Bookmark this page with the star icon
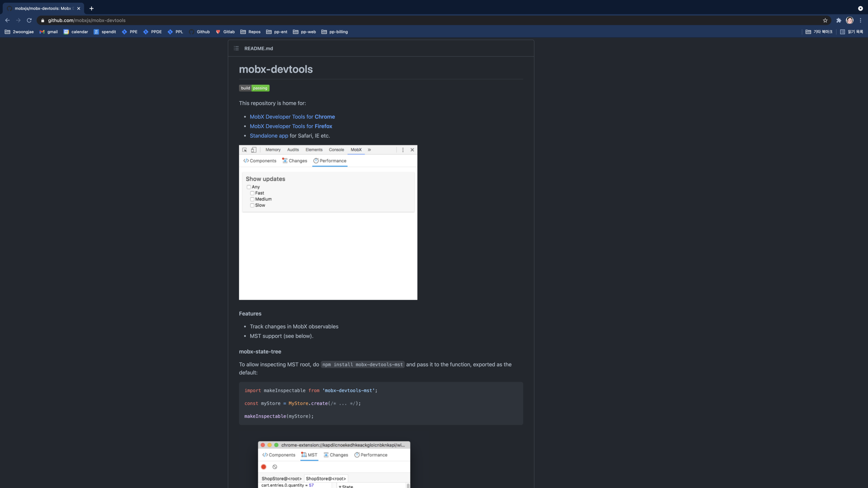868x488 pixels. click(825, 21)
